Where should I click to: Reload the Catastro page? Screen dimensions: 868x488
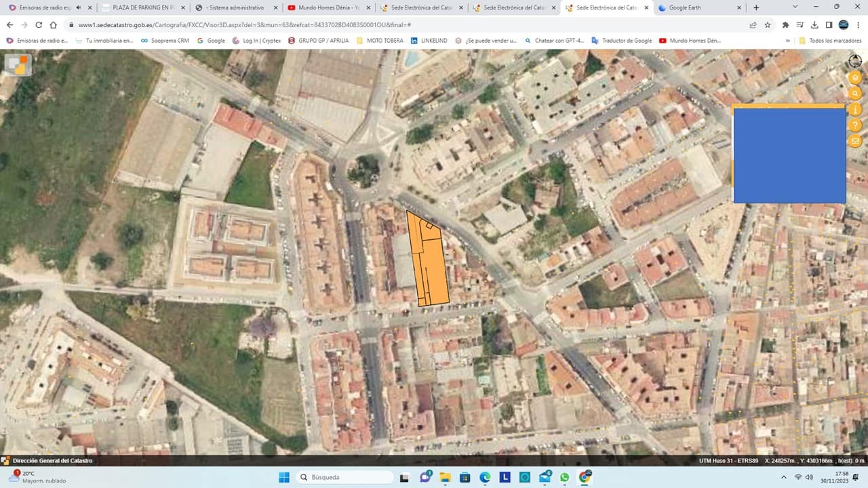tap(39, 24)
